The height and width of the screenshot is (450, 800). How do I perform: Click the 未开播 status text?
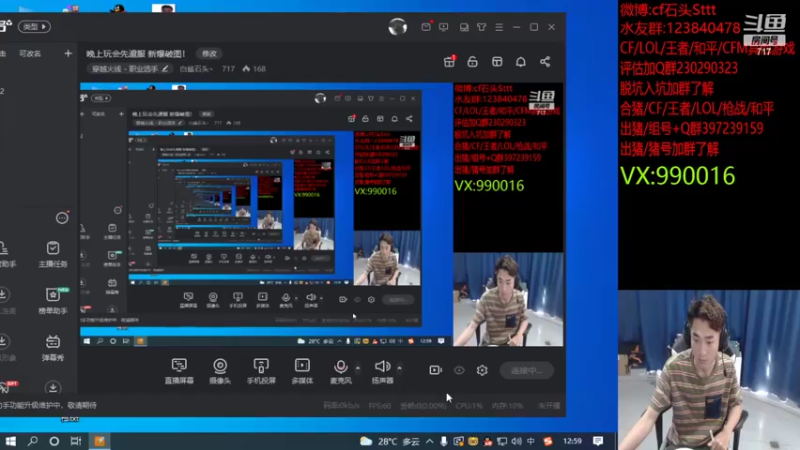click(x=549, y=406)
